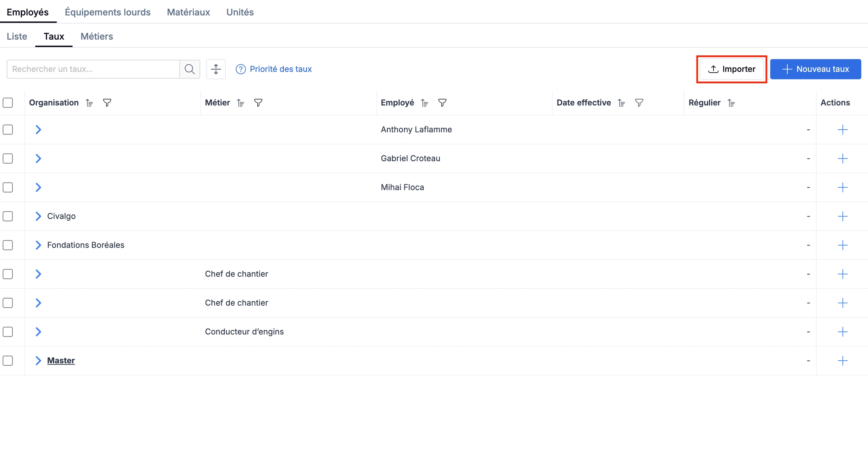Click the search magnifier icon
The height and width of the screenshot is (450, 868).
189,69
